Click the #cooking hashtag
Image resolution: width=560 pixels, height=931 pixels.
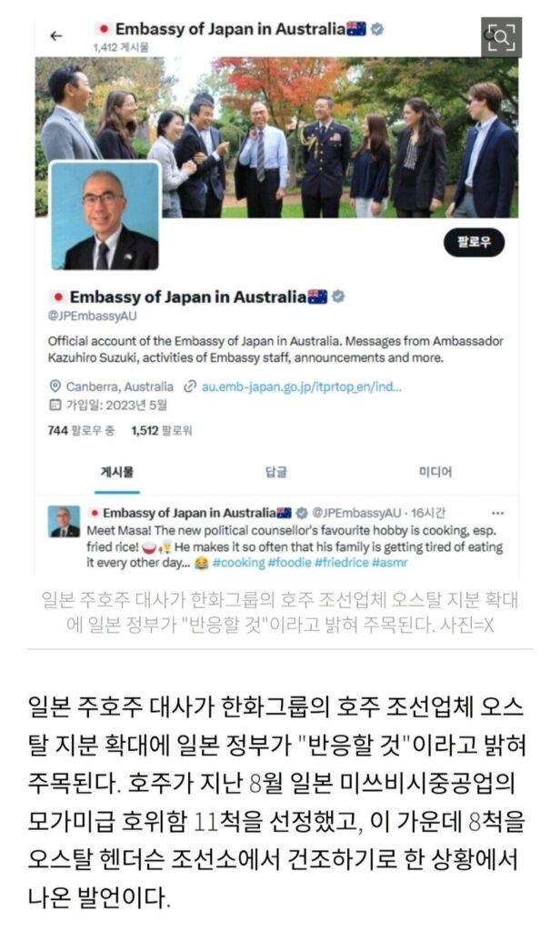239,562
